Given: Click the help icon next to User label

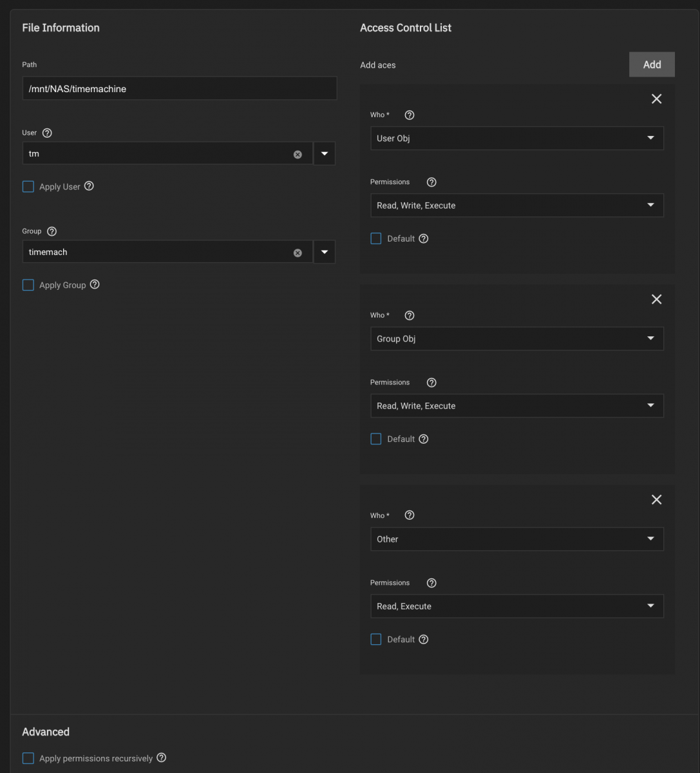Looking at the screenshot, I should click(x=47, y=133).
